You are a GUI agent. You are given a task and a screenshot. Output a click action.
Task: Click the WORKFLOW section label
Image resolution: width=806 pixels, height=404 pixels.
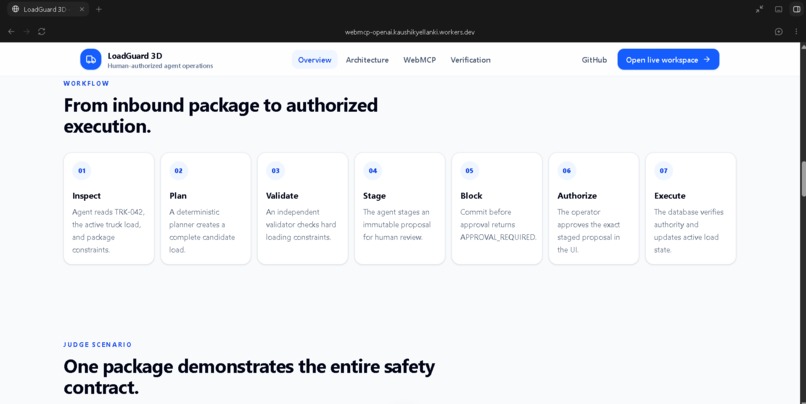pos(86,83)
